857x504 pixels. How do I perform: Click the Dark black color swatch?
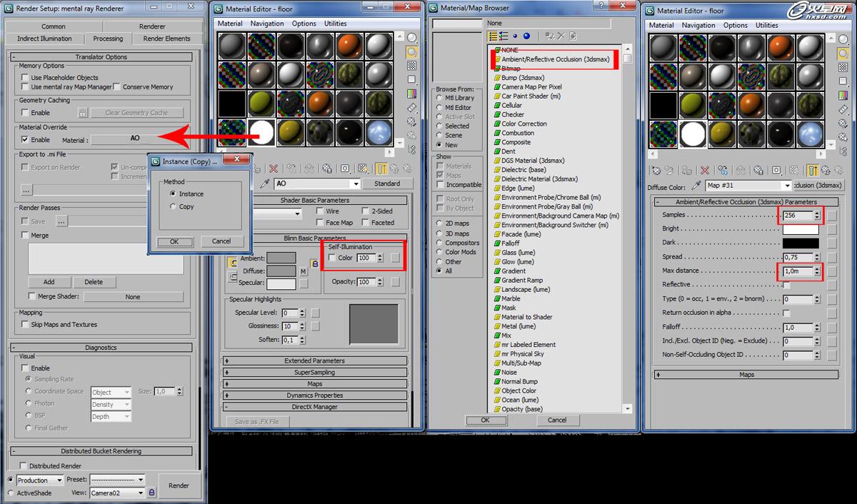(801, 243)
